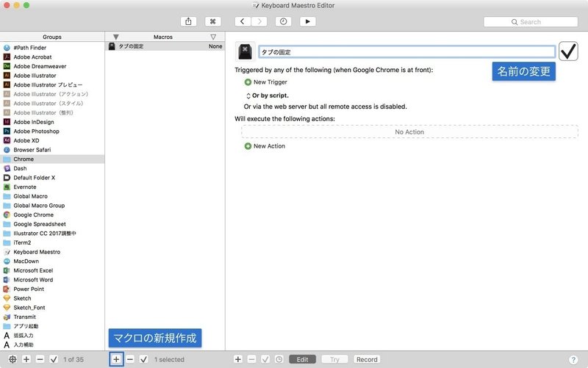Click the macro icon next to the name field
This screenshot has height=368, width=588.
tap(245, 51)
